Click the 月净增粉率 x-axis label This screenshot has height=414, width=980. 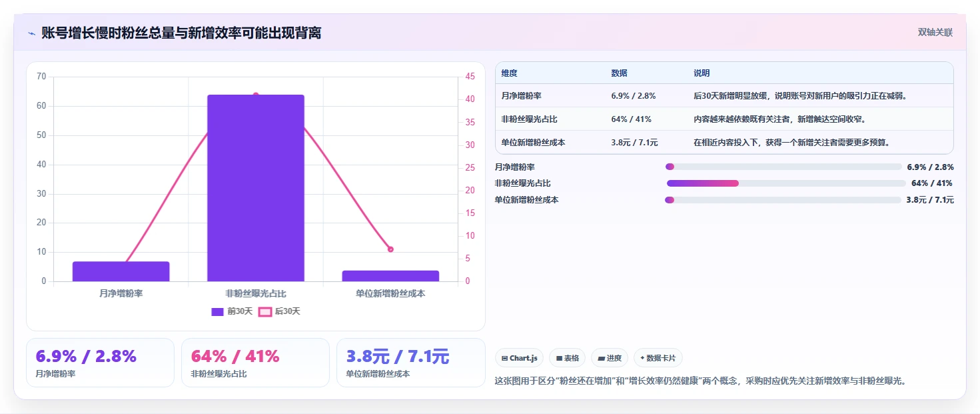(121, 293)
